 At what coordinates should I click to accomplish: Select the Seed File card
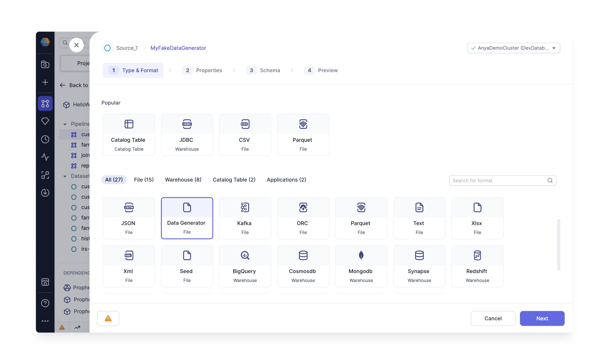[187, 266]
